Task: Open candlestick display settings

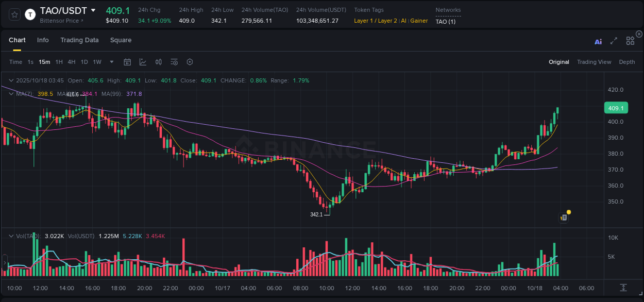Action: pos(158,62)
